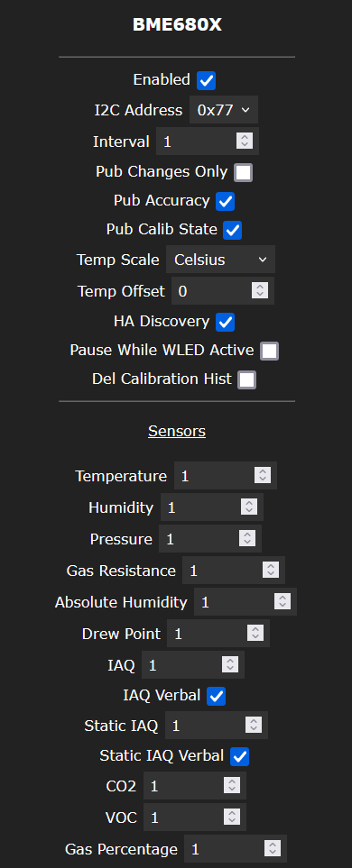Expand the Temp Scale Celsius dropdown
This screenshot has height=868, width=352.
[x=220, y=260]
